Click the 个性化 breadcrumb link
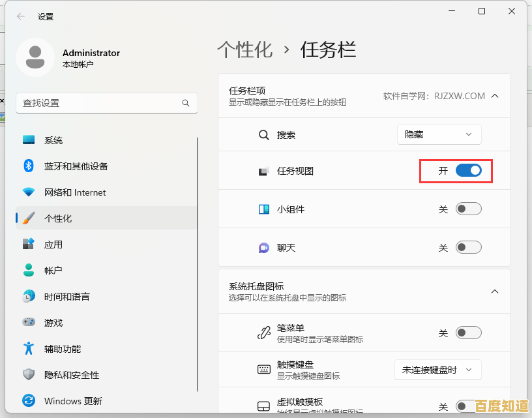Viewport: 532px width, 418px height. coord(246,50)
